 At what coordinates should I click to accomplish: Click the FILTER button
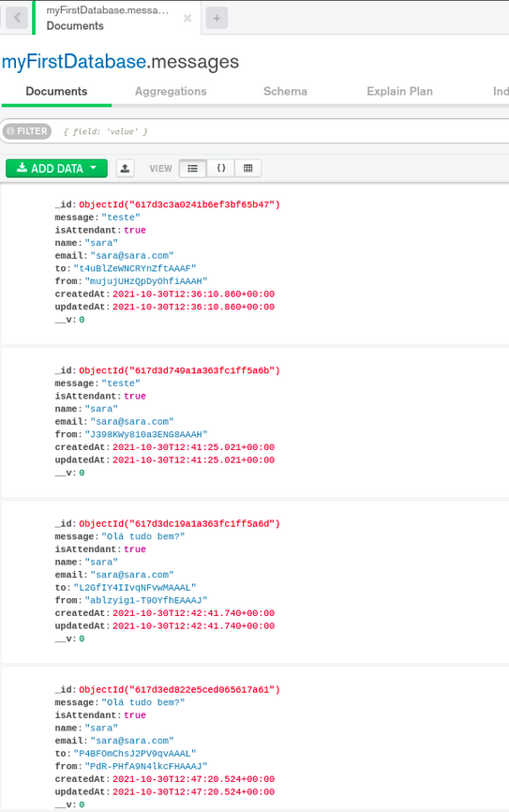tap(27, 131)
